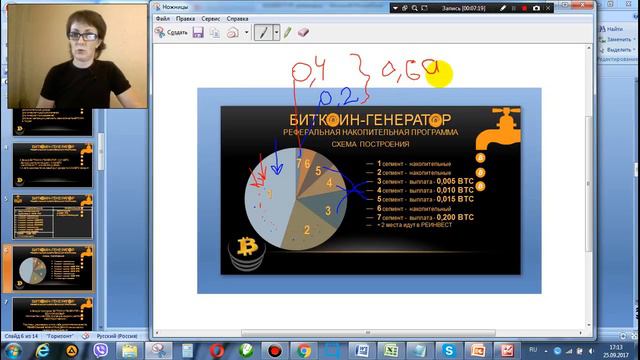Select slide 4 thumbnail in PowerPoint panel
This screenshot has width=640, height=360.
pyautogui.click(x=52, y=165)
